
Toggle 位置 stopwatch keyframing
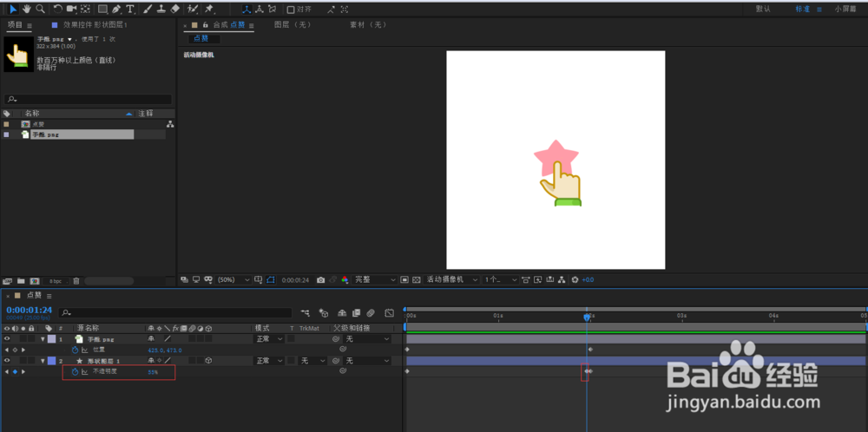pos(76,350)
